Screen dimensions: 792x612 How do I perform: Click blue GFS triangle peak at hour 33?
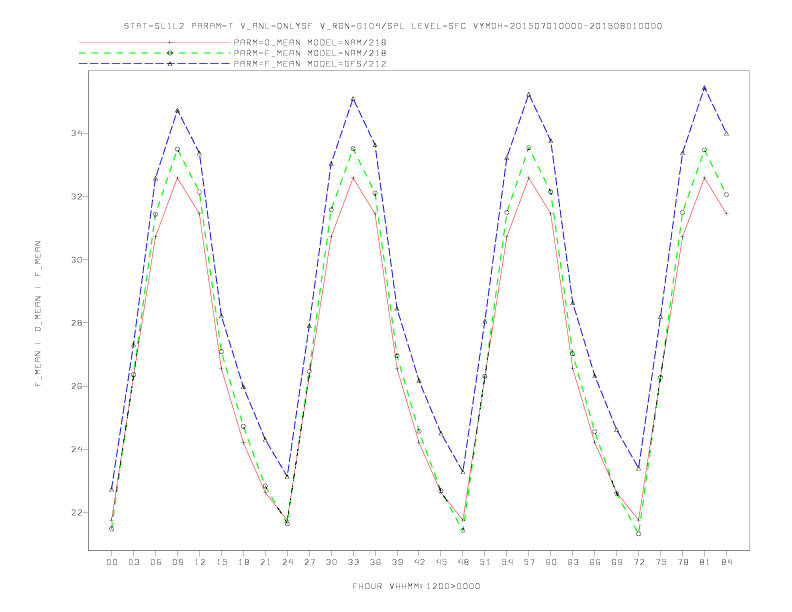[x=353, y=98]
